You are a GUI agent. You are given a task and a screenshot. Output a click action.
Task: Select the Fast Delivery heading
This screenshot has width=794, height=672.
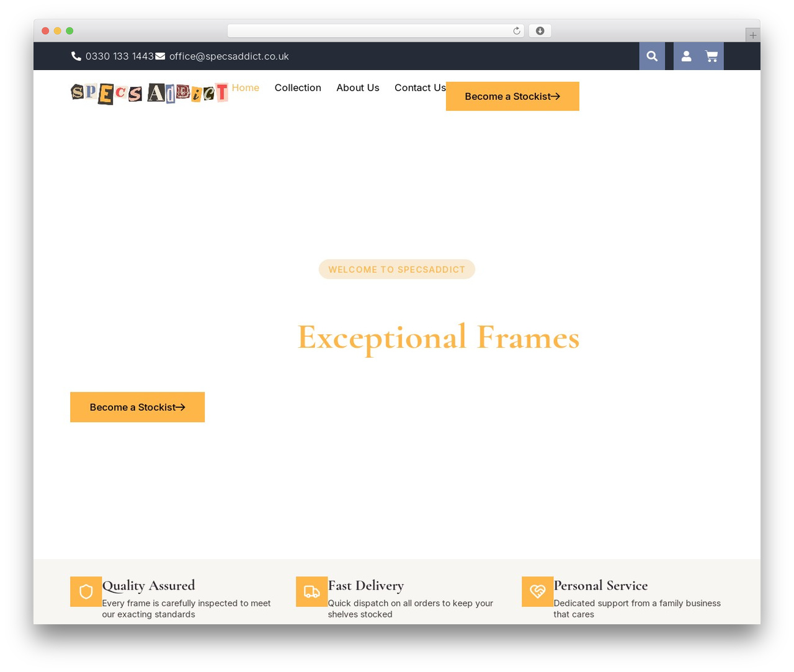coord(366,586)
